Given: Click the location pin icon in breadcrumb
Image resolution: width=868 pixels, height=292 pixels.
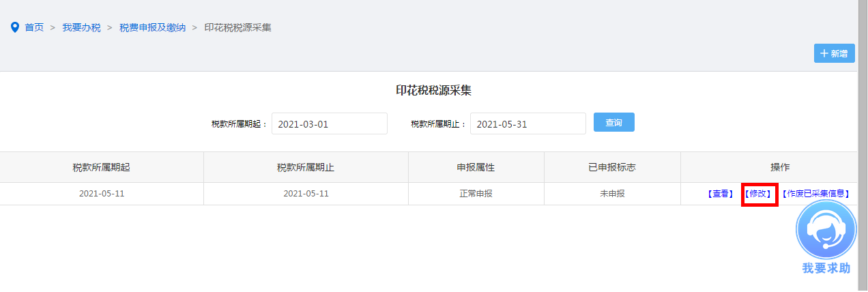Looking at the screenshot, I should tap(15, 27).
